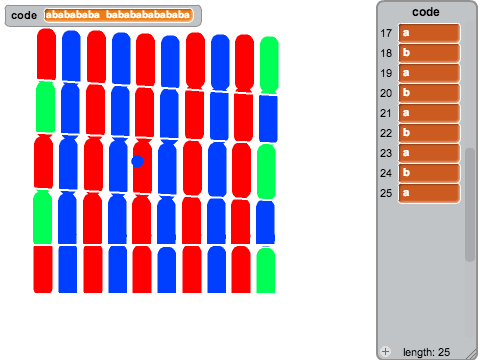This screenshot has width=480, height=360.
Task: Click the code variable monitor value
Action: point(118,15)
